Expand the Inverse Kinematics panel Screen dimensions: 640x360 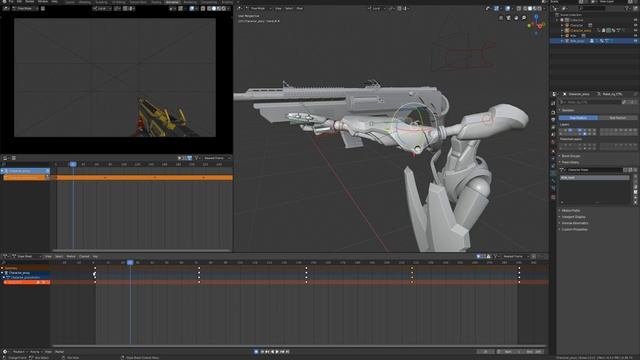coord(575,223)
